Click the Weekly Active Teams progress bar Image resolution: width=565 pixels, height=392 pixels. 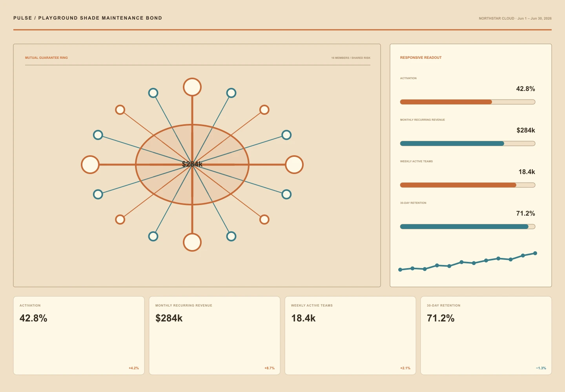(x=468, y=185)
